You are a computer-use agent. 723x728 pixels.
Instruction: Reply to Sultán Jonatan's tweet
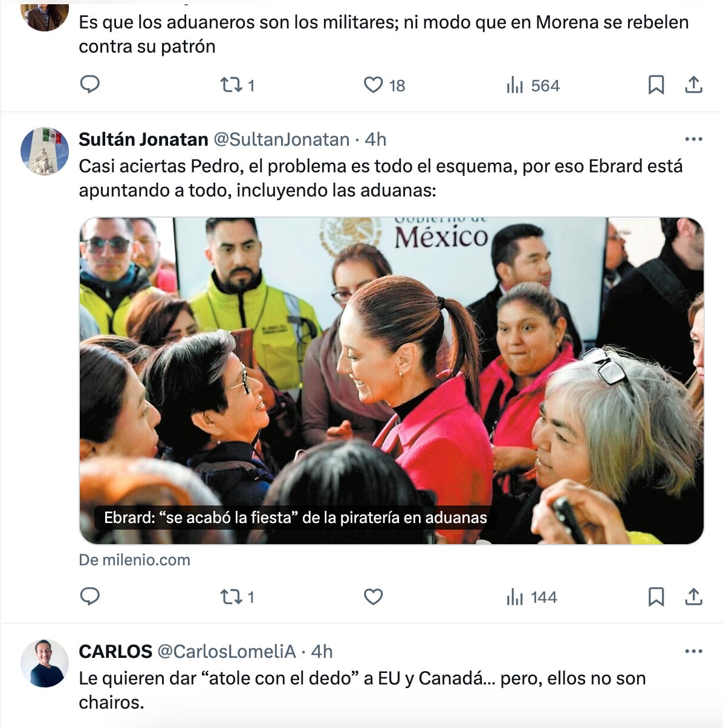[x=89, y=597]
